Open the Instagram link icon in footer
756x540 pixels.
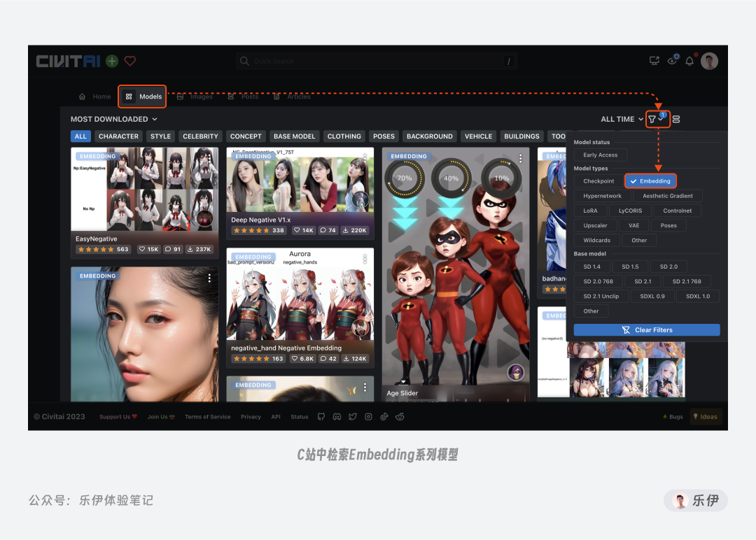pyautogui.click(x=368, y=417)
